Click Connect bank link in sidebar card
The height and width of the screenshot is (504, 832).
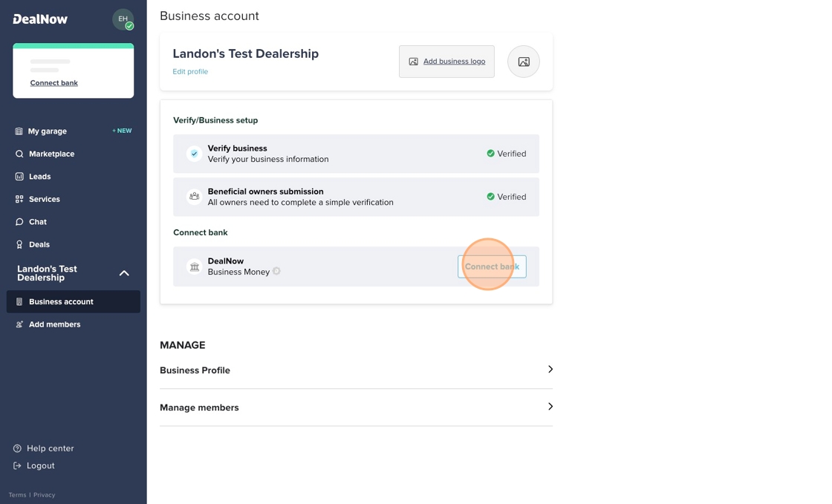(54, 82)
